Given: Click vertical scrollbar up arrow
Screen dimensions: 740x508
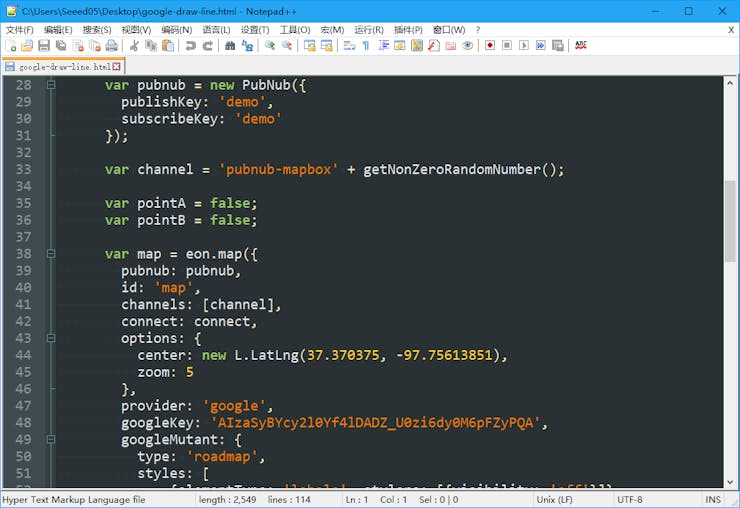Looking at the screenshot, I should click(730, 83).
